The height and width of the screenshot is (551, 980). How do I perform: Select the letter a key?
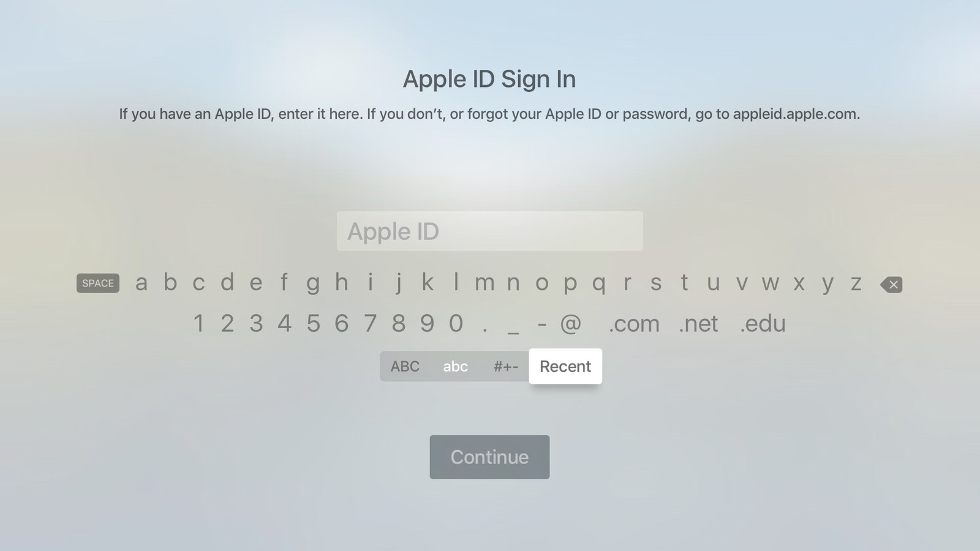141,283
